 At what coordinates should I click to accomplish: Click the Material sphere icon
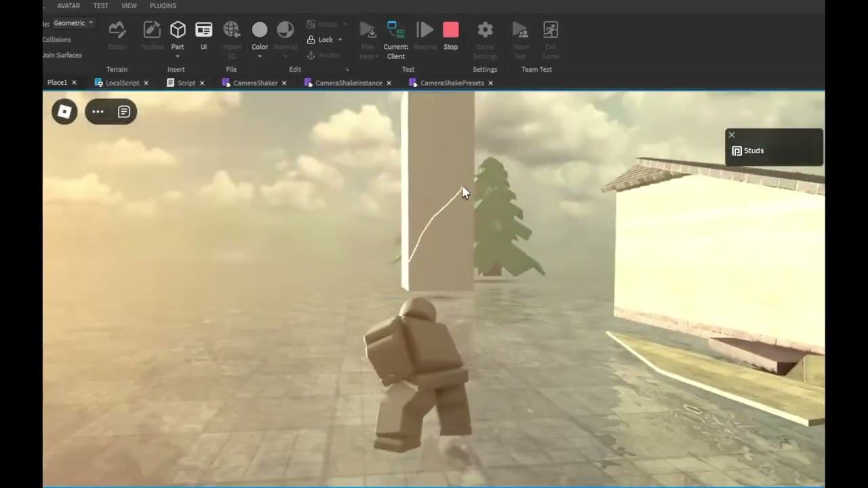point(285,30)
